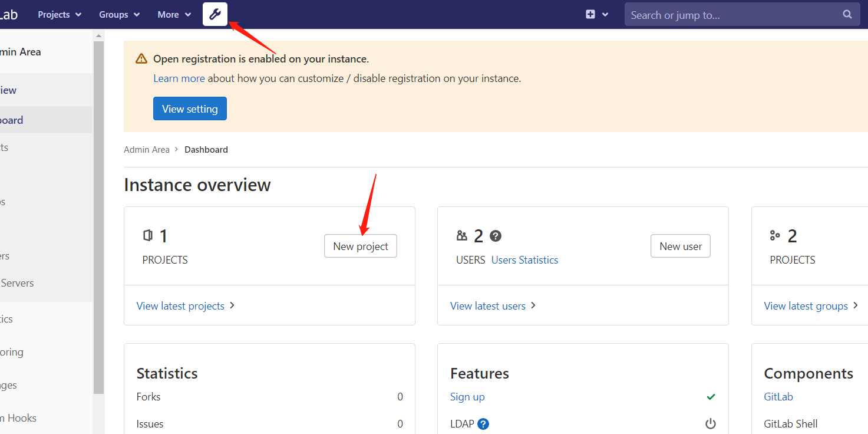Follow the View latest groups link
Image resolution: width=868 pixels, height=434 pixels.
[x=811, y=306]
